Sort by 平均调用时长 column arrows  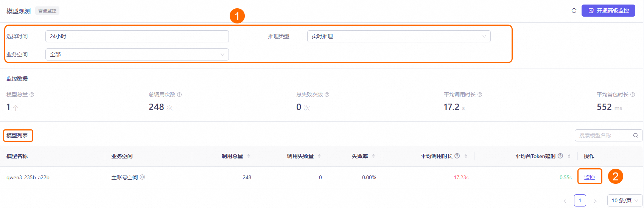[466, 156]
